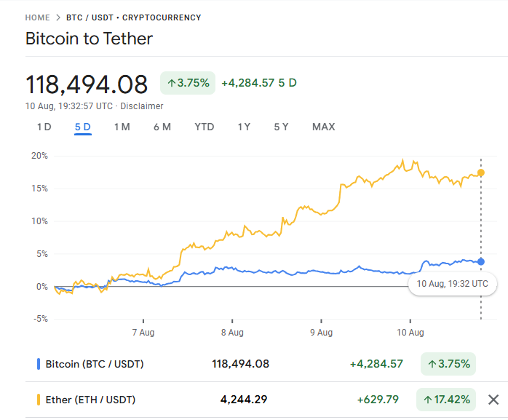Click the blue Bitcoin legend color marker
Image resolution: width=508 pixels, height=420 pixels.
click(38, 363)
